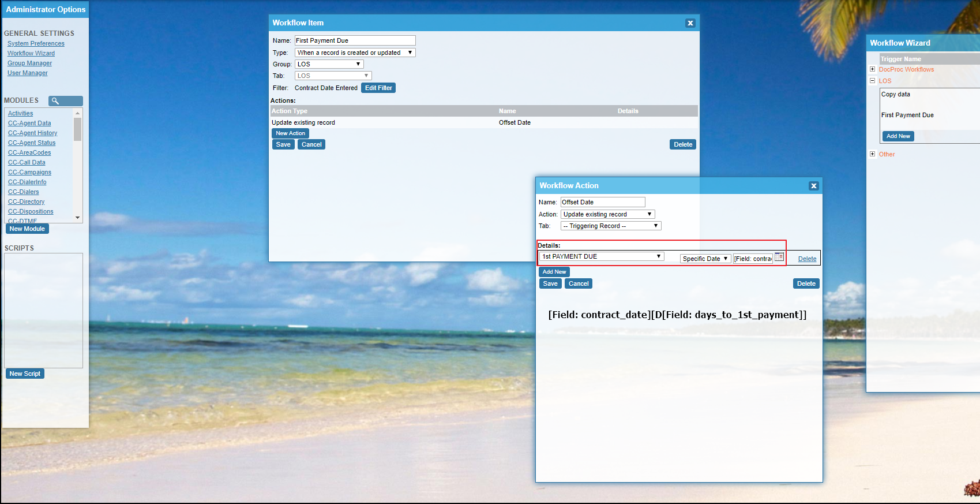Click the Workflow Action Name field 'Offset Date'
This screenshot has width=980, height=504.
(x=603, y=202)
